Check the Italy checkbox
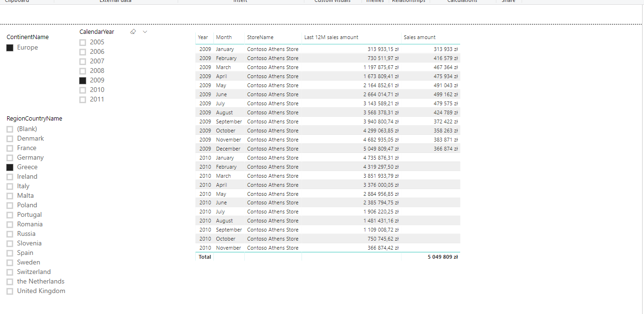 (x=10, y=186)
